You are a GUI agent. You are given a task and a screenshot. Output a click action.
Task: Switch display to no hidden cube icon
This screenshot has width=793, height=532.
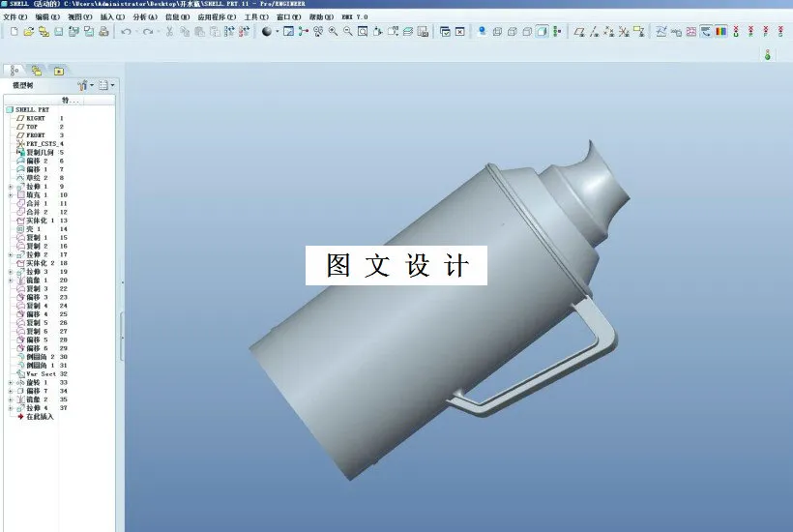(526, 31)
